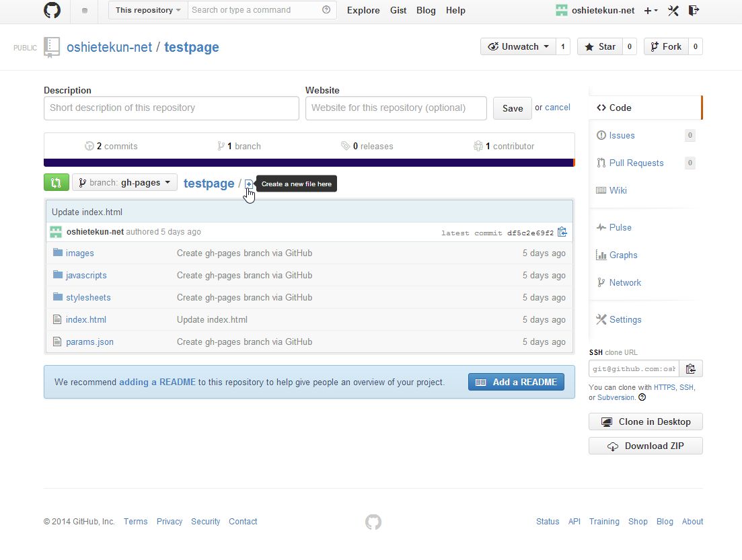Viewport: 742px width, 560px height.
Task: Select the SSH clone URL field
Action: [634, 368]
